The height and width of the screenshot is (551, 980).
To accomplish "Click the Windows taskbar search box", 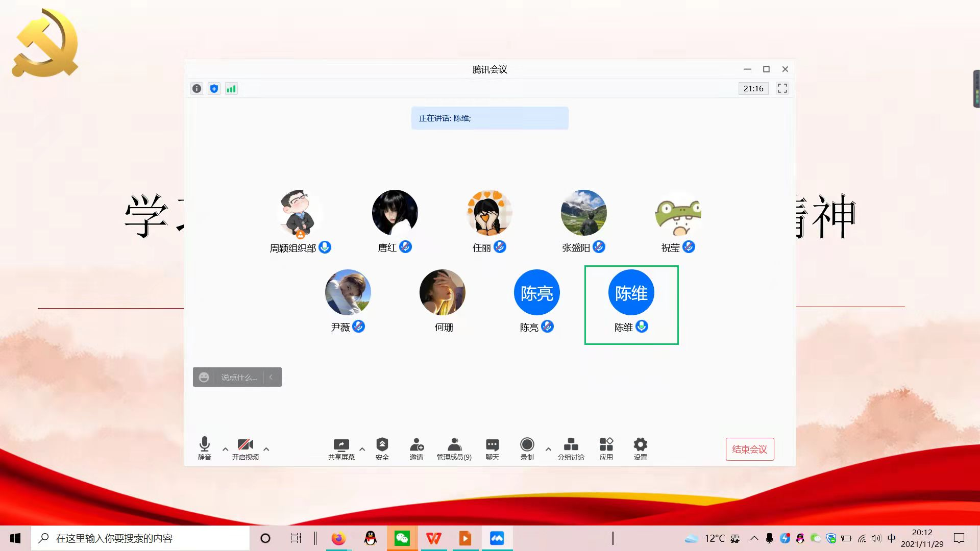I will [x=140, y=538].
